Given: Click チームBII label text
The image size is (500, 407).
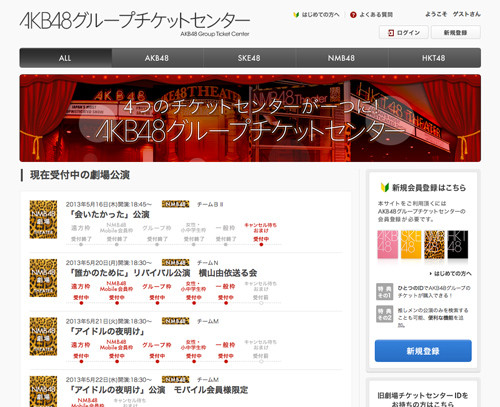Looking at the screenshot, I should coord(210,204).
